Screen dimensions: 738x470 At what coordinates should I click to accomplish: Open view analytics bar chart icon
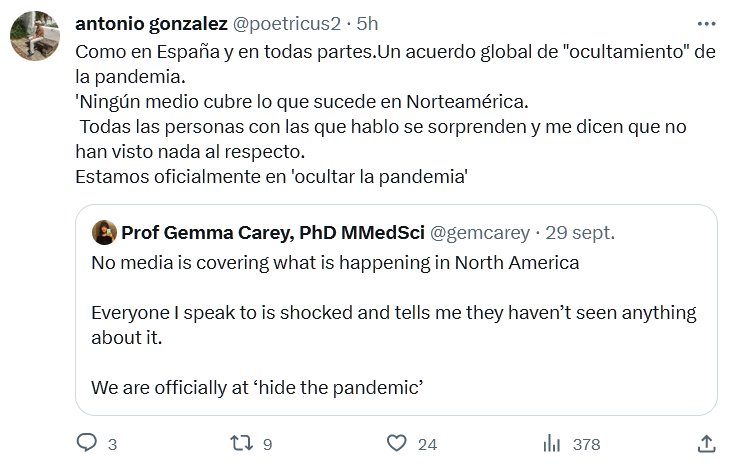pyautogui.click(x=550, y=442)
